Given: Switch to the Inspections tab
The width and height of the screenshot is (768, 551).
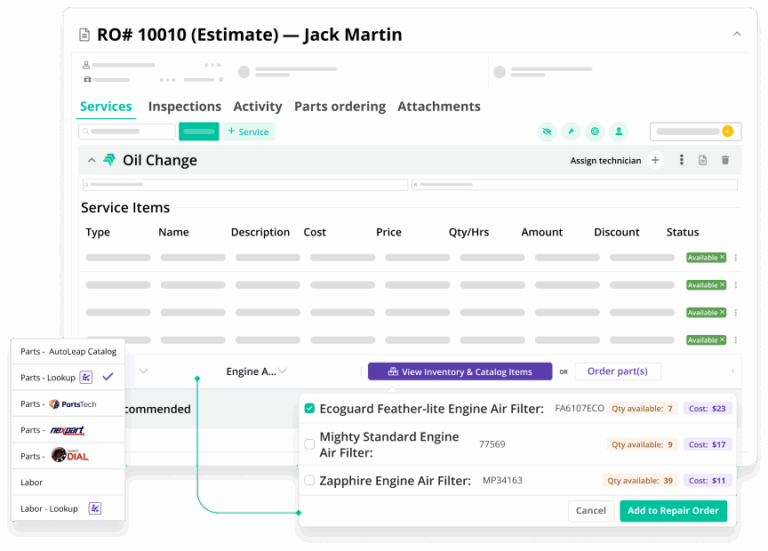Looking at the screenshot, I should click(x=184, y=106).
